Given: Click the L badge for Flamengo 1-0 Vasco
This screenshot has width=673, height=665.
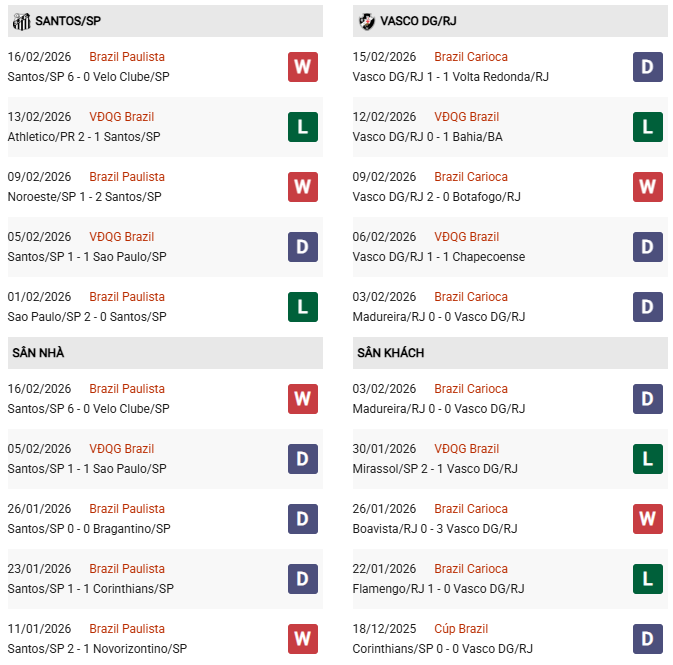Looking at the screenshot, I should point(647,579).
